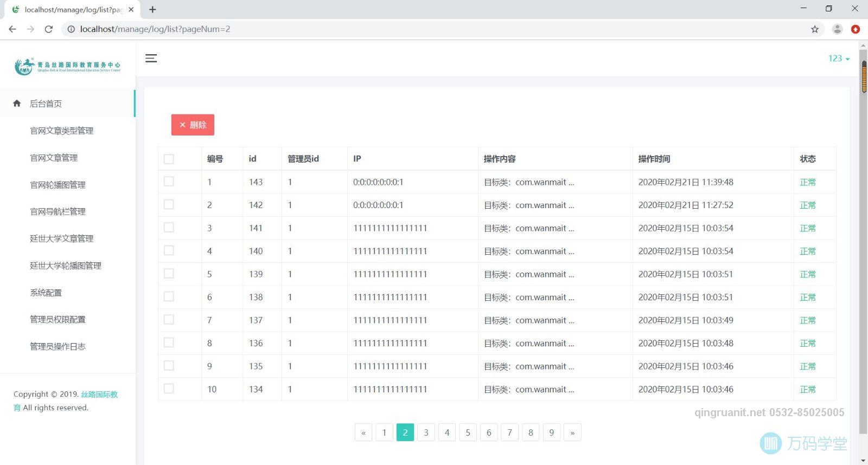This screenshot has height=465, width=868.
Task: Open a new browser tab
Action: click(152, 9)
